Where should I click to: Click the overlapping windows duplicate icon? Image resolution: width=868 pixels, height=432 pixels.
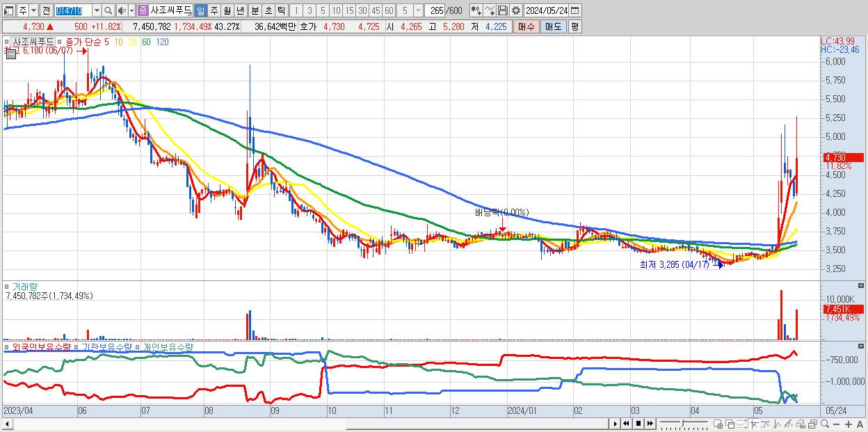[x=730, y=424]
